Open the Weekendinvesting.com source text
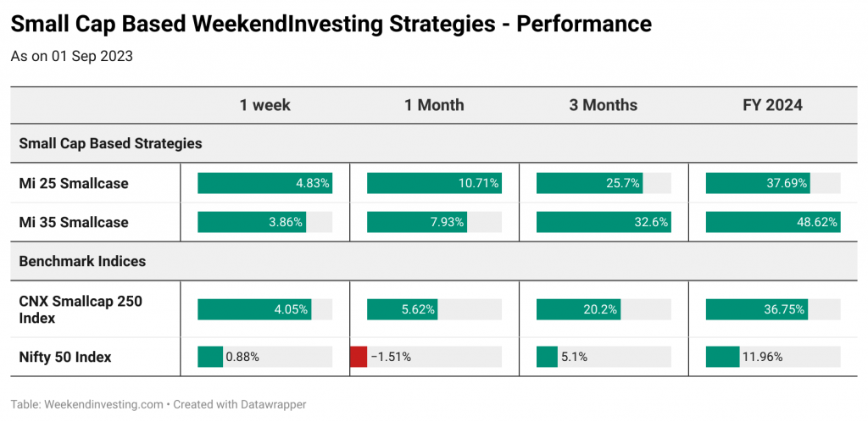The height and width of the screenshot is (422, 868). [103, 404]
